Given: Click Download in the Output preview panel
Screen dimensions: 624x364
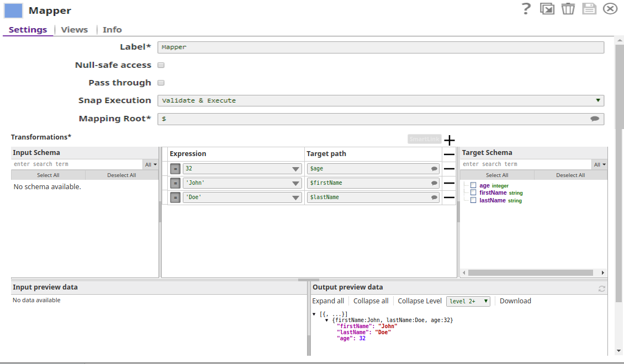Looking at the screenshot, I should [x=515, y=301].
